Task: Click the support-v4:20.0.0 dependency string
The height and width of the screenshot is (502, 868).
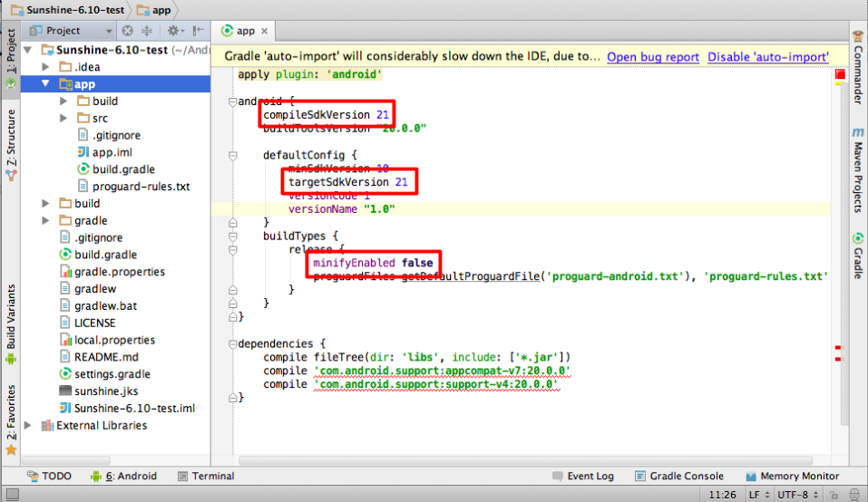Action: (435, 384)
